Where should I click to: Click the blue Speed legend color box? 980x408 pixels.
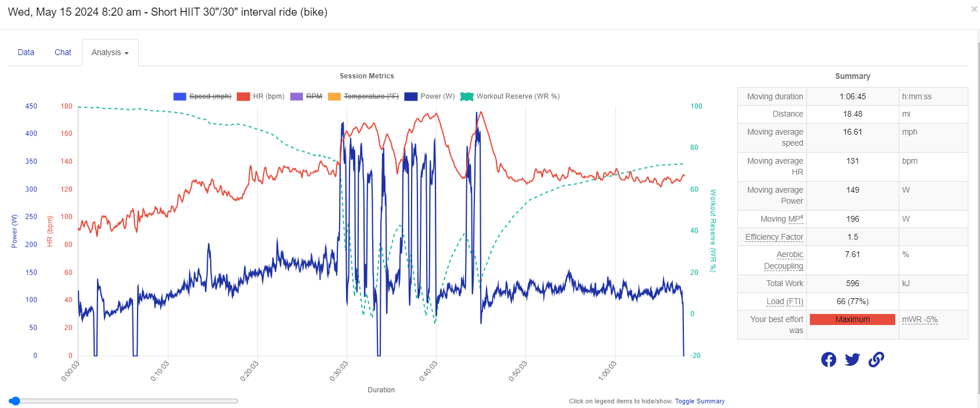point(179,96)
